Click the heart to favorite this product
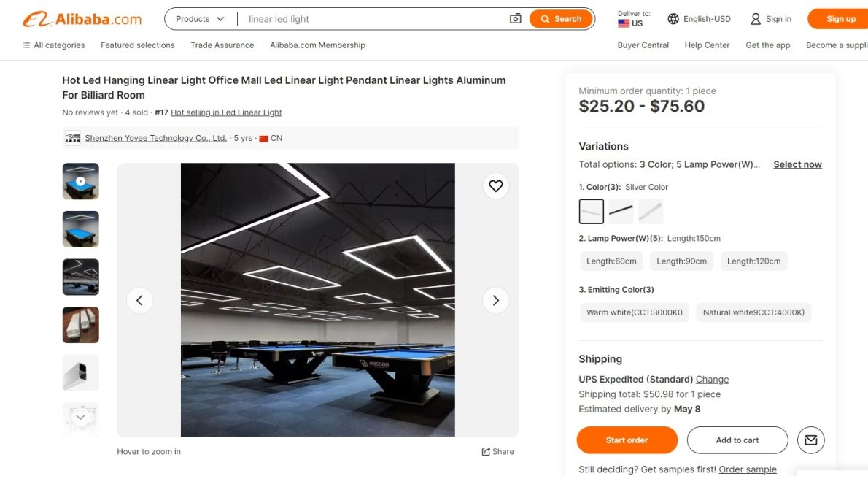 (496, 185)
